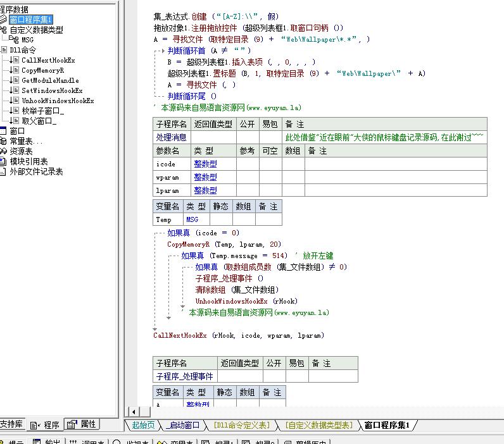Click the 整数型 type of wparam
The width and height of the screenshot is (504, 444).
point(205,177)
